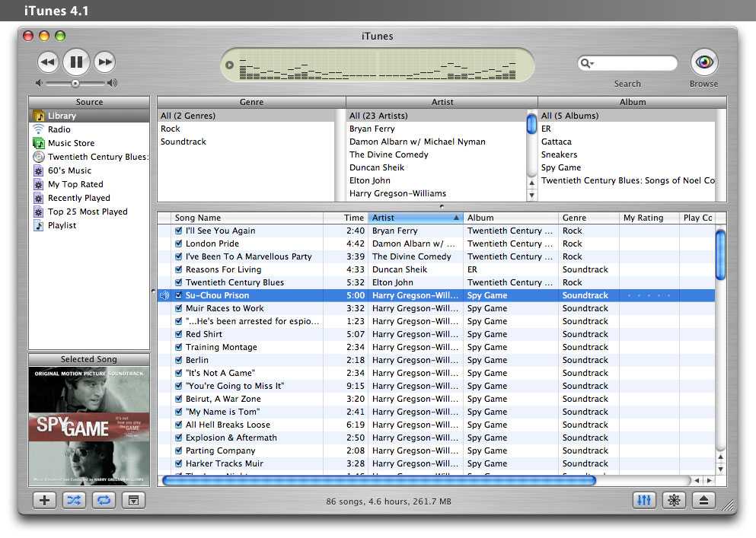Uncheck the Red Shirt checkbox
The image size is (756, 538).
coord(178,334)
